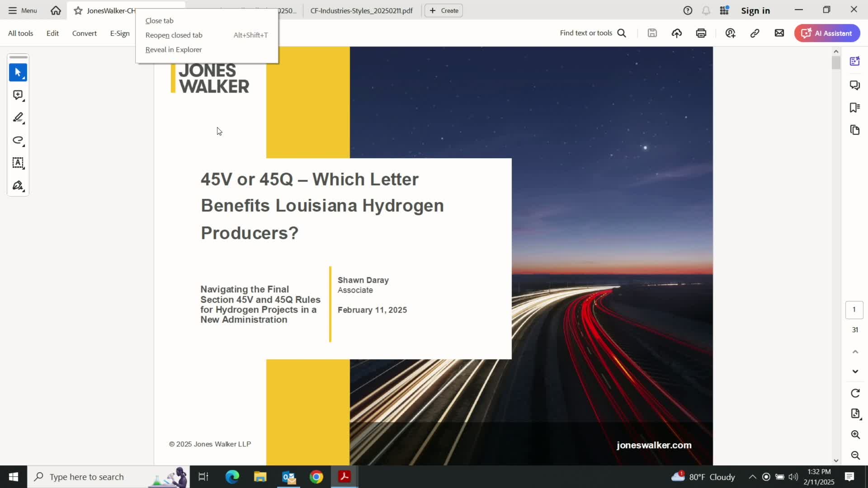Click the current page number box
Screen dimensions: 868x488
tap(854, 310)
